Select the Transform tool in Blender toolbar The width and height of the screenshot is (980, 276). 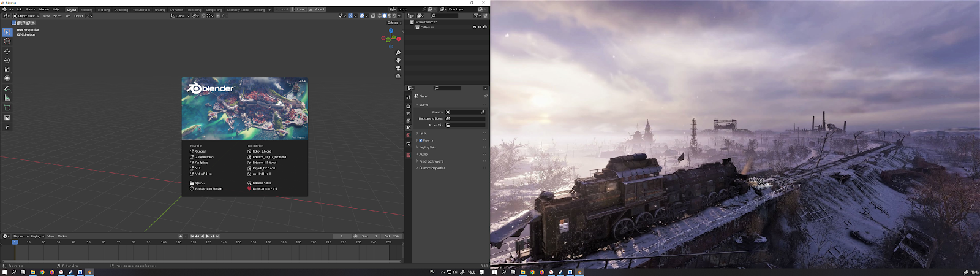pos(7,79)
